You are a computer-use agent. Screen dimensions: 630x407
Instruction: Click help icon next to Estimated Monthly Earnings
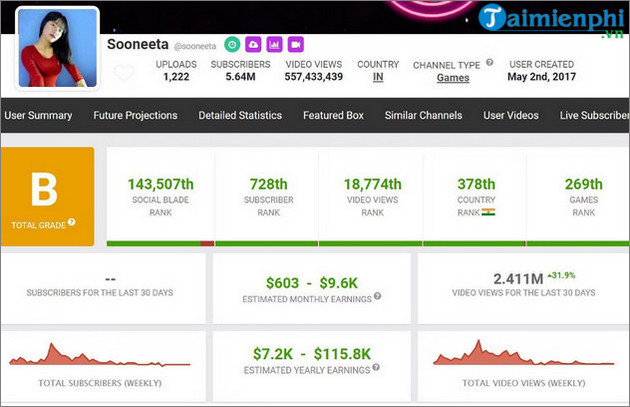tap(378, 299)
